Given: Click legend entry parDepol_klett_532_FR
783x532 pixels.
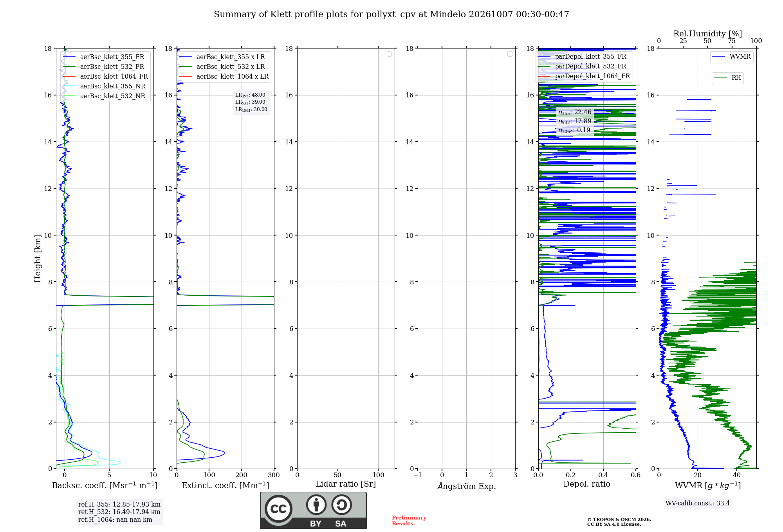Looking at the screenshot, I should pos(582,66).
